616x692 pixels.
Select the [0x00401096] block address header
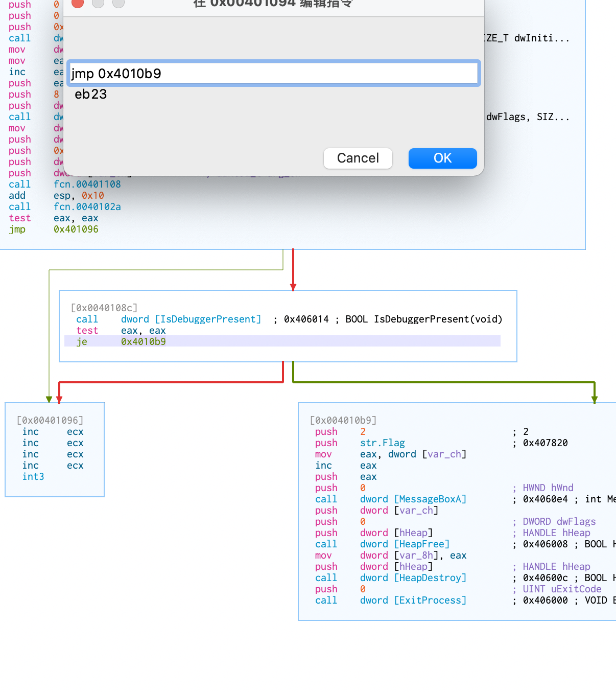(x=50, y=420)
